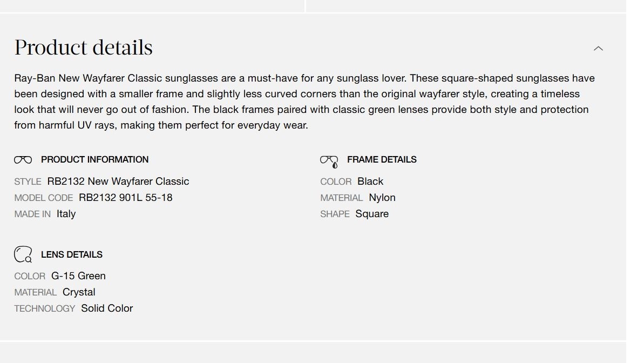
Task: Click the lens material value Crystal
Action: tap(79, 292)
